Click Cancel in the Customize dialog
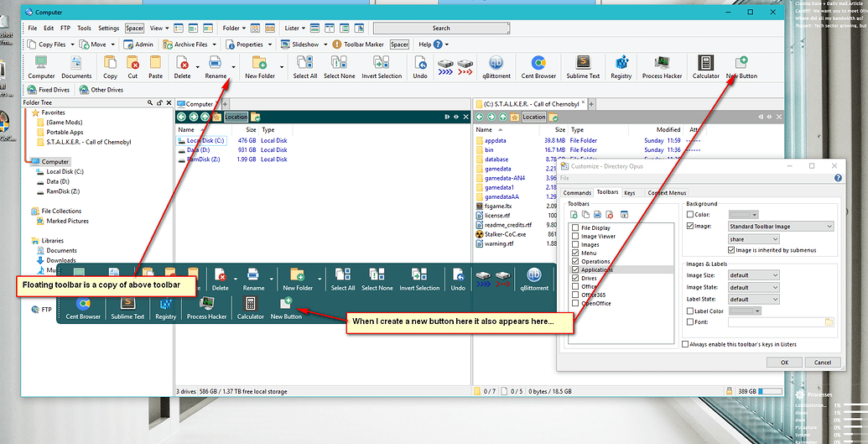868x444 pixels. tap(823, 362)
